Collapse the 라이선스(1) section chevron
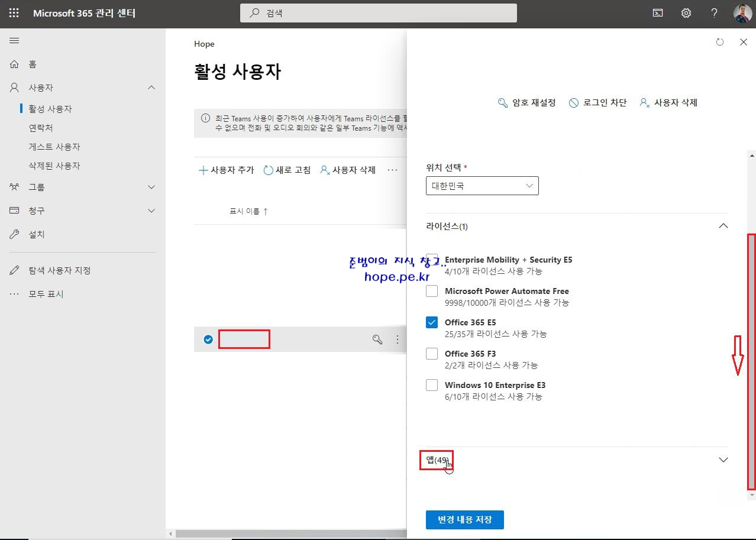756x540 pixels. pos(723,226)
